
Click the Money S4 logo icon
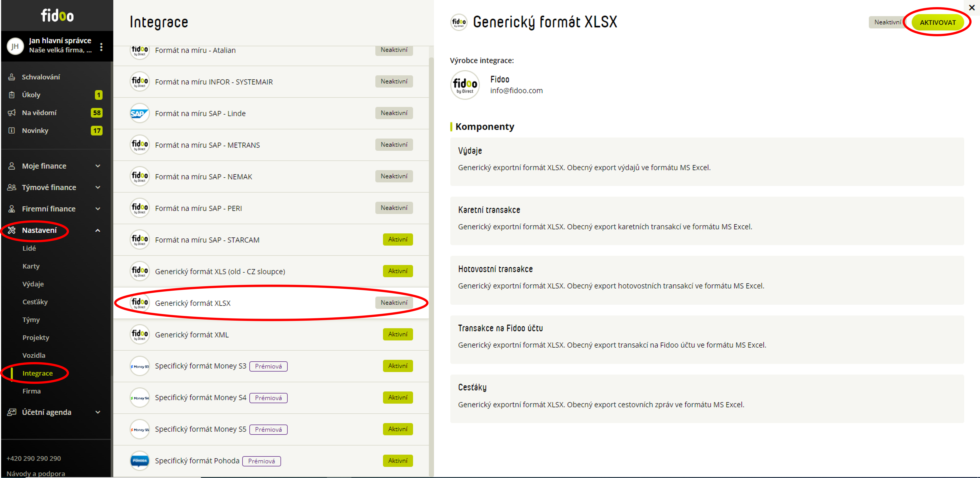139,398
